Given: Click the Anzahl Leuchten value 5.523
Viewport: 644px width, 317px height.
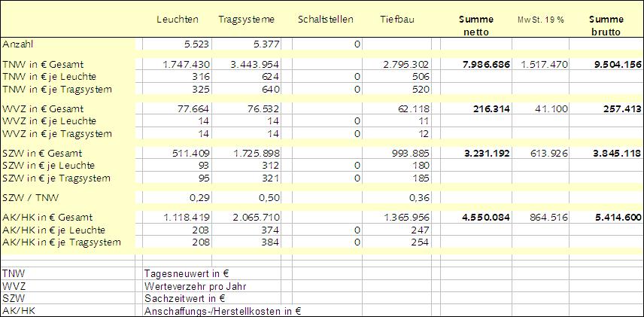Looking at the screenshot, I should point(196,44).
